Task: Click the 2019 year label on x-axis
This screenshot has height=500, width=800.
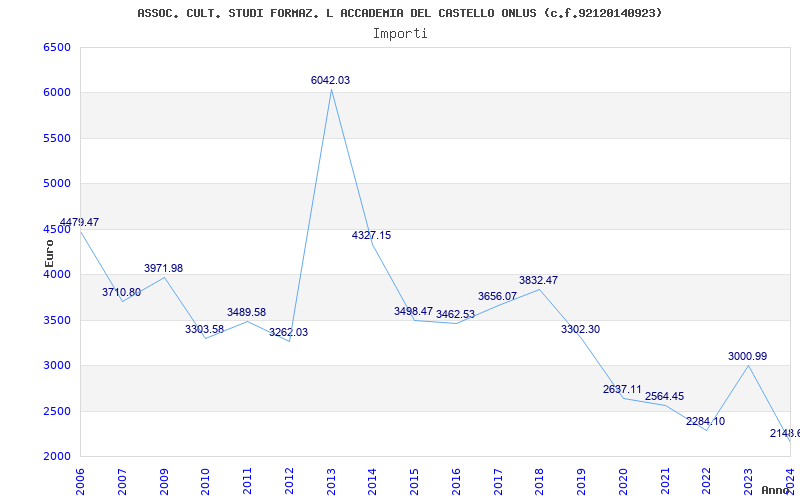Action: point(581,481)
